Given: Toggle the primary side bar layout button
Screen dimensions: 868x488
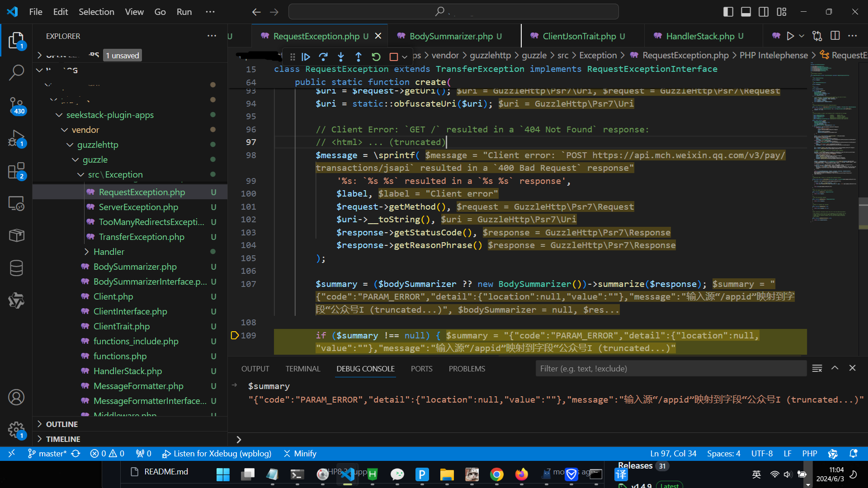Looking at the screenshot, I should [x=728, y=12].
